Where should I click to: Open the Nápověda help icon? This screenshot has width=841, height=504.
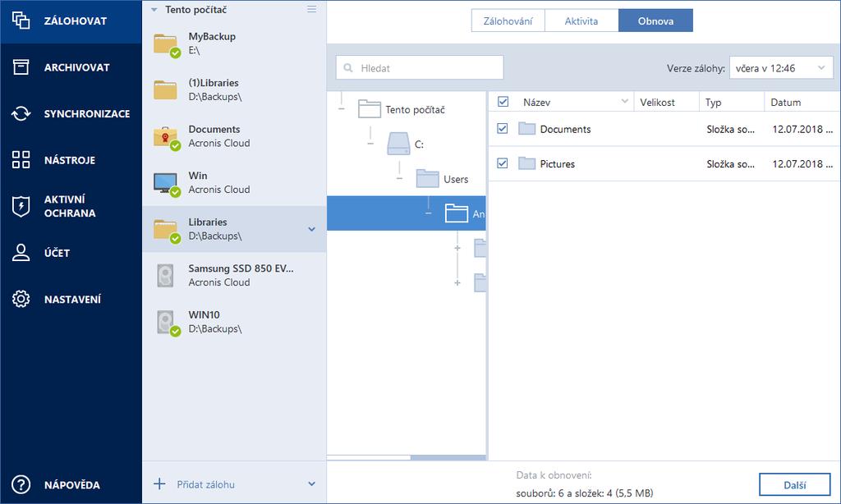[x=21, y=484]
